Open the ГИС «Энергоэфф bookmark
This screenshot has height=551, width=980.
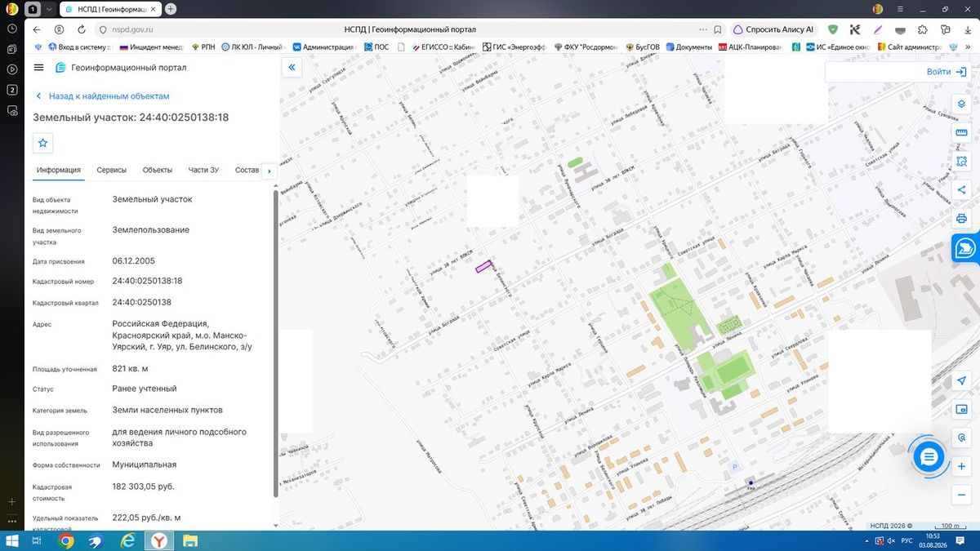pyautogui.click(x=514, y=47)
